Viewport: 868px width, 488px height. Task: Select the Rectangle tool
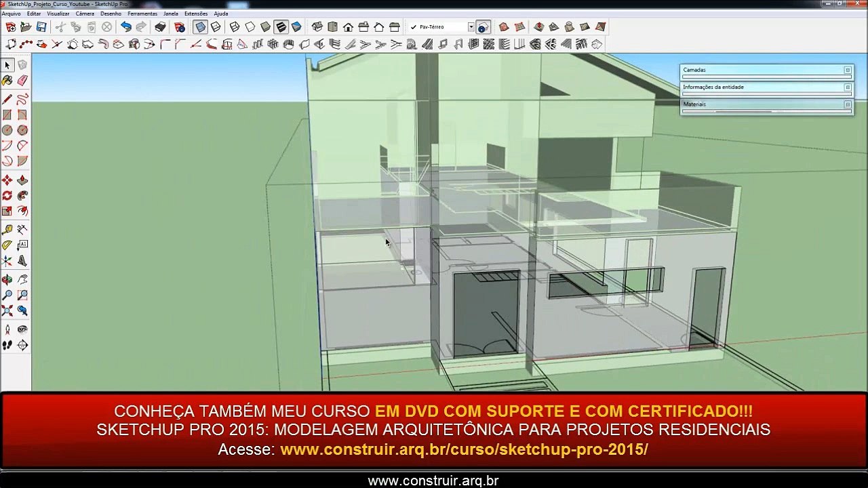point(7,115)
